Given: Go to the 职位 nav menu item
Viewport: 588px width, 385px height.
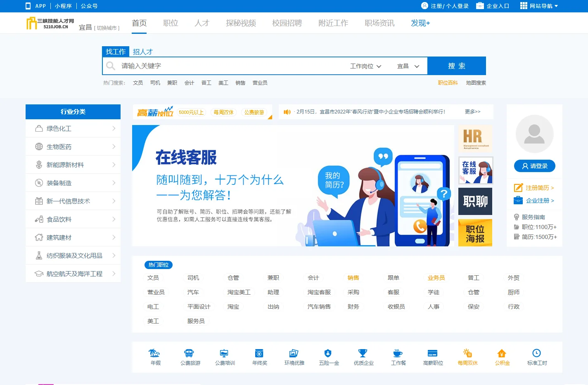Looking at the screenshot, I should pos(171,23).
